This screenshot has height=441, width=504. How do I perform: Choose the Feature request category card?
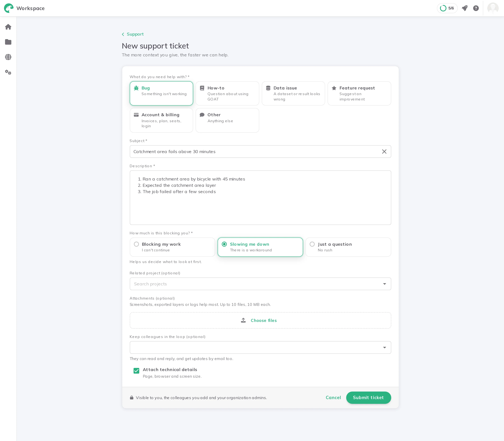pyautogui.click(x=359, y=94)
